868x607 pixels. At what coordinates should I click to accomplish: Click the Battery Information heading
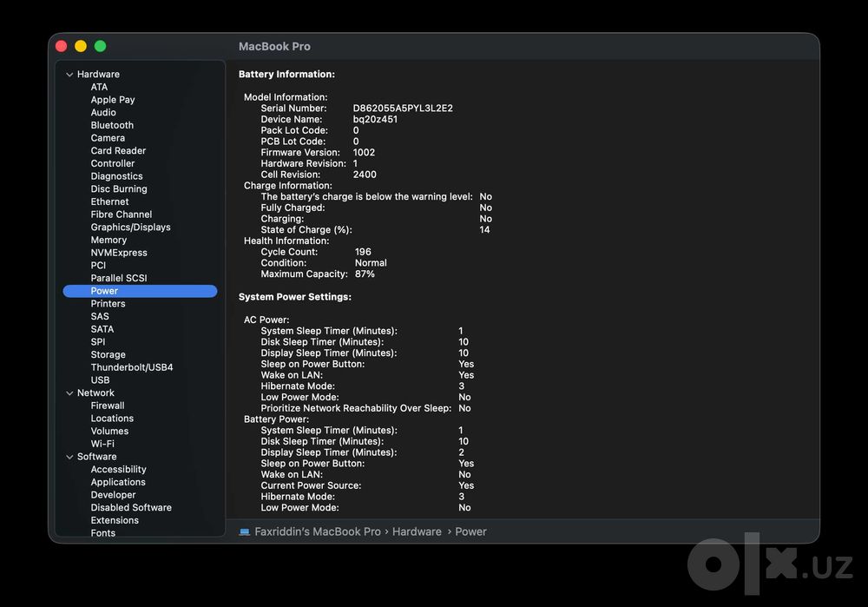coord(286,74)
